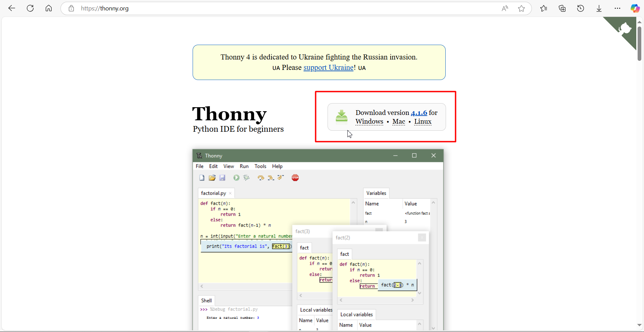This screenshot has height=332, width=644.
Task: Click 'Python IDE for beginners' subtitle
Action: point(238,129)
